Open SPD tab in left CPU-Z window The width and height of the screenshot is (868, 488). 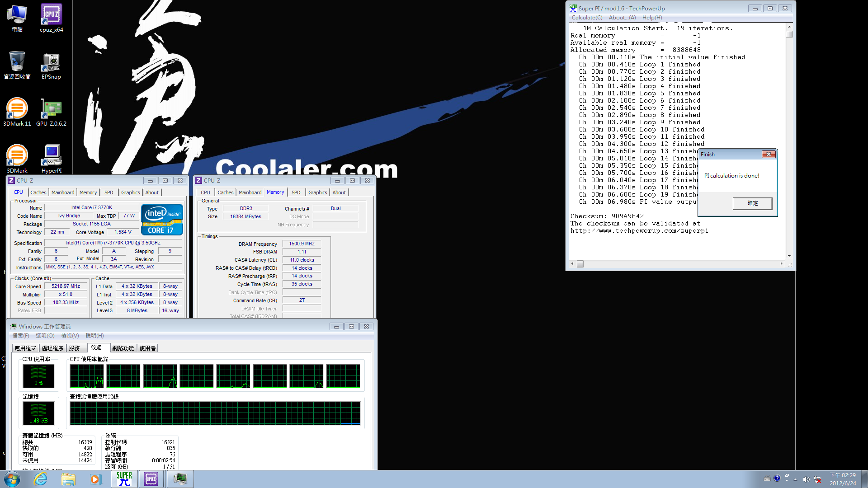pyautogui.click(x=109, y=192)
